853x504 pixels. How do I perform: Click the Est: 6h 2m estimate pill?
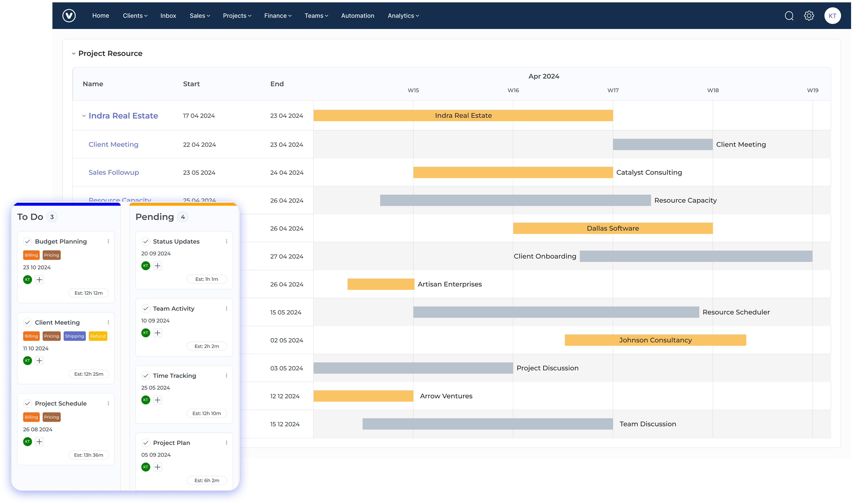pos(207,480)
